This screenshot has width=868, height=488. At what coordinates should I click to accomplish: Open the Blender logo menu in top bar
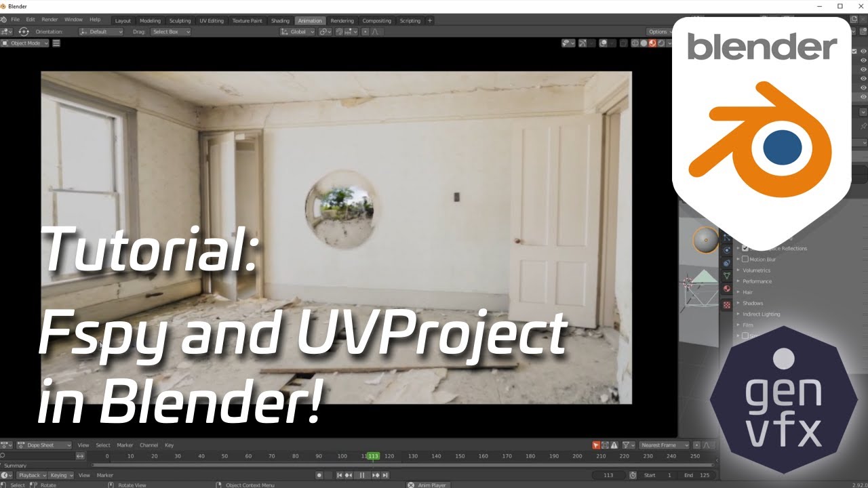(x=4, y=20)
